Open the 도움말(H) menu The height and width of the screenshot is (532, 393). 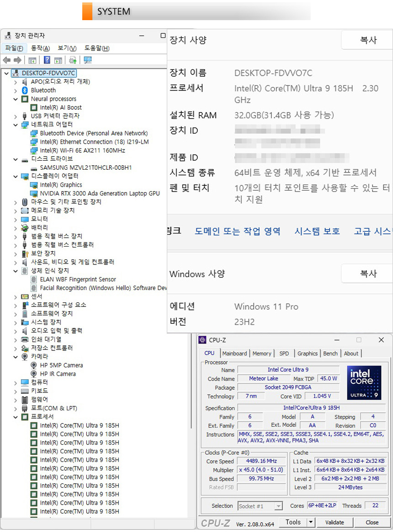[x=97, y=48]
